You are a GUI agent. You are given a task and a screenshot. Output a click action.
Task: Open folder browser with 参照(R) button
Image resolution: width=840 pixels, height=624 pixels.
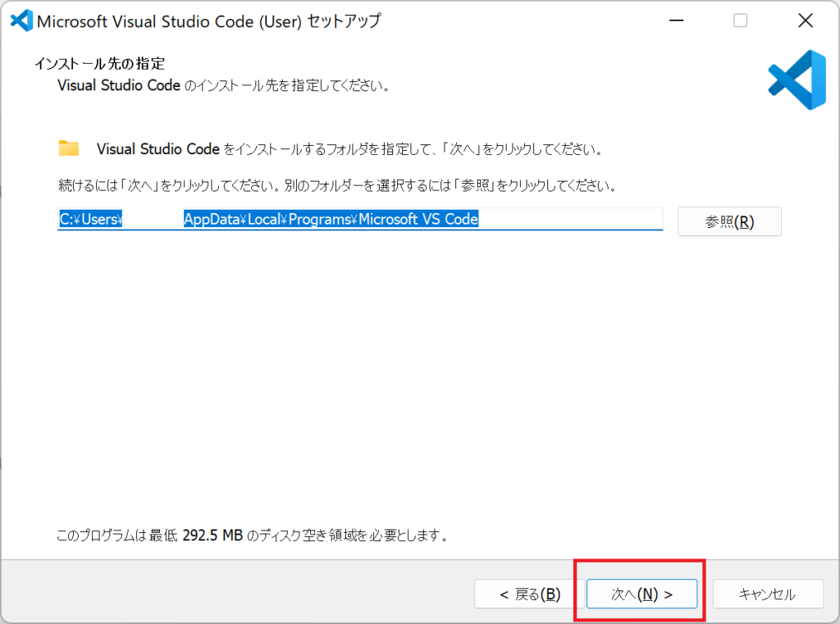click(x=729, y=221)
